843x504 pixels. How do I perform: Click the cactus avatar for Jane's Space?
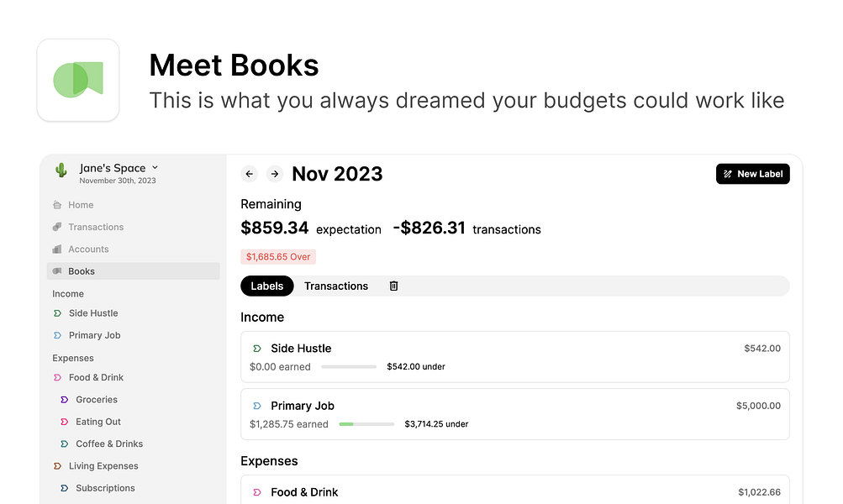coord(61,171)
